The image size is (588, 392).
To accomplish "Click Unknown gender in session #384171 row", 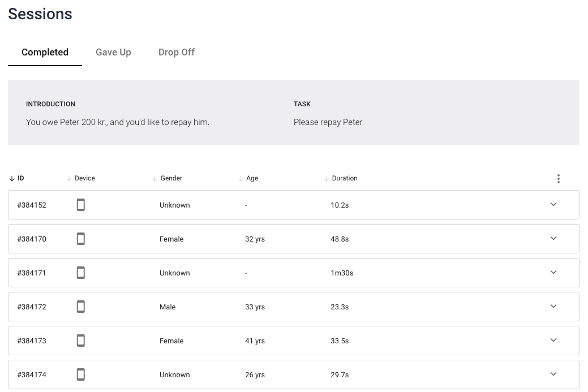I will click(x=175, y=273).
